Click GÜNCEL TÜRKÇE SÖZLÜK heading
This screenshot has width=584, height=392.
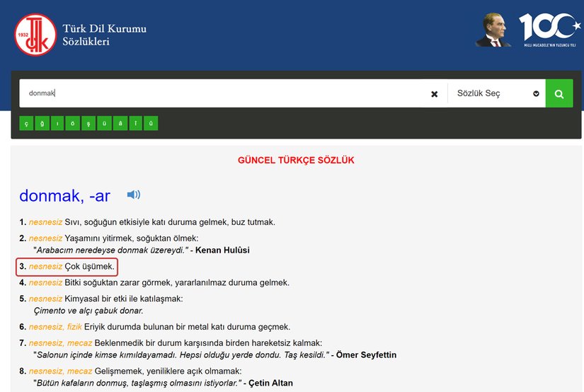tap(296, 161)
